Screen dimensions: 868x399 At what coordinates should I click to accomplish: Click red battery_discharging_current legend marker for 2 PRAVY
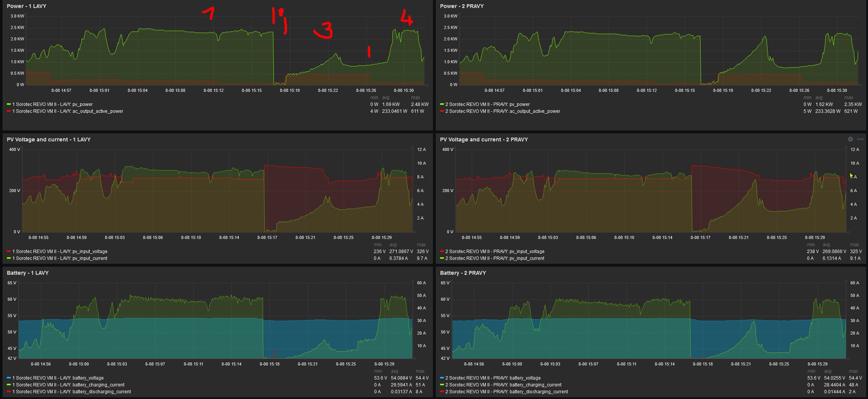(x=442, y=392)
